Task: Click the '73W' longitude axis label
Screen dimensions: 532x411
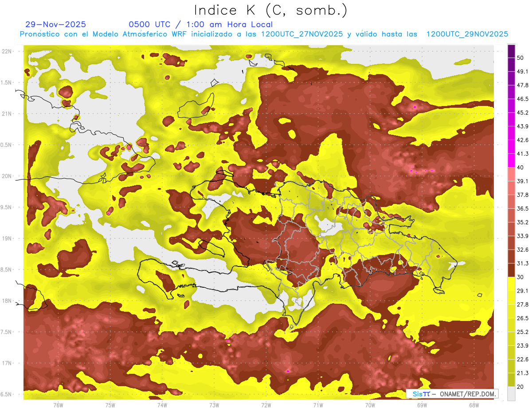Action: click(x=214, y=405)
